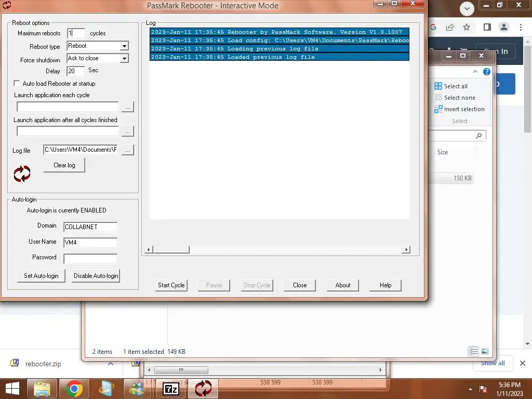This screenshot has height=399, width=532.
Task: Click the Delay seconds field
Action: pos(75,71)
